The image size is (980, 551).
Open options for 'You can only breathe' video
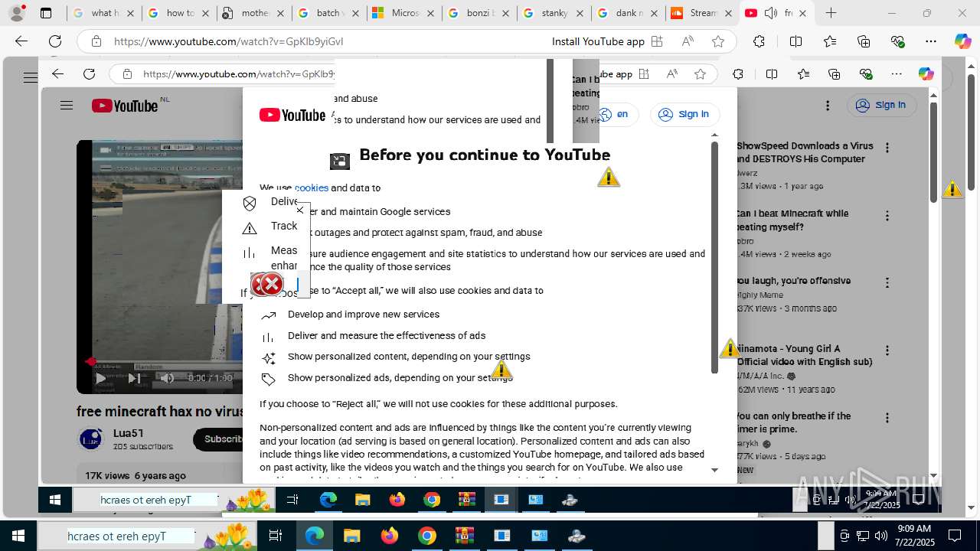887,418
